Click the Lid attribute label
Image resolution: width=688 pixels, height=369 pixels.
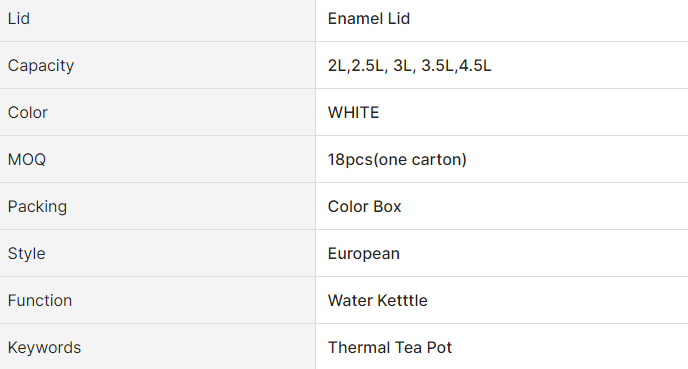coord(19,19)
